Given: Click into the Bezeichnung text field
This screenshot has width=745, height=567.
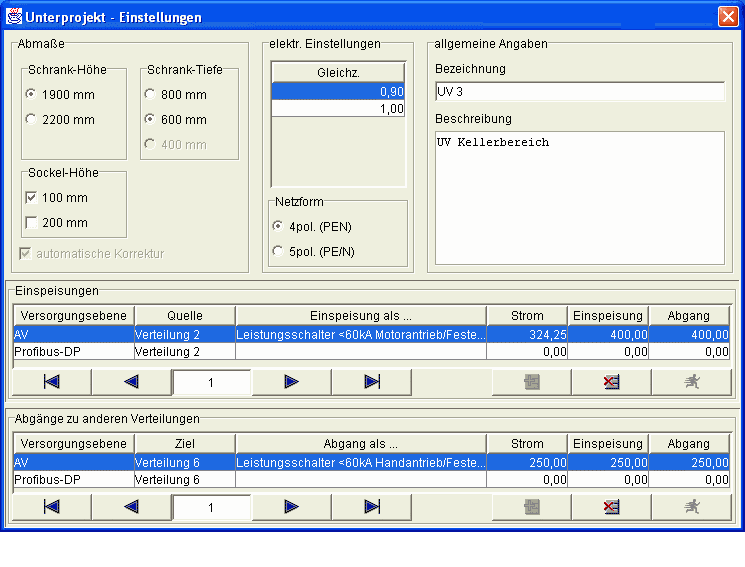Looking at the screenshot, I should [579, 92].
